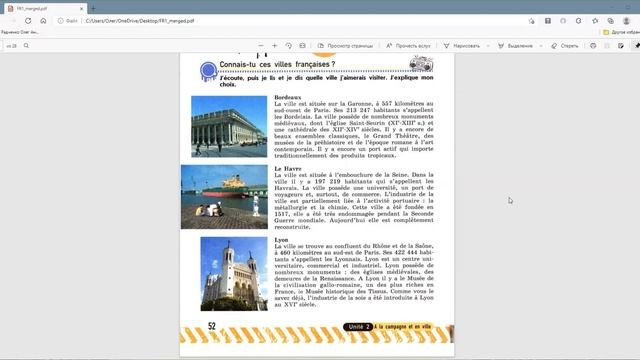Click the Lyon basilica photo
Viewport: 640px width, 360px height.
[x=234, y=274]
